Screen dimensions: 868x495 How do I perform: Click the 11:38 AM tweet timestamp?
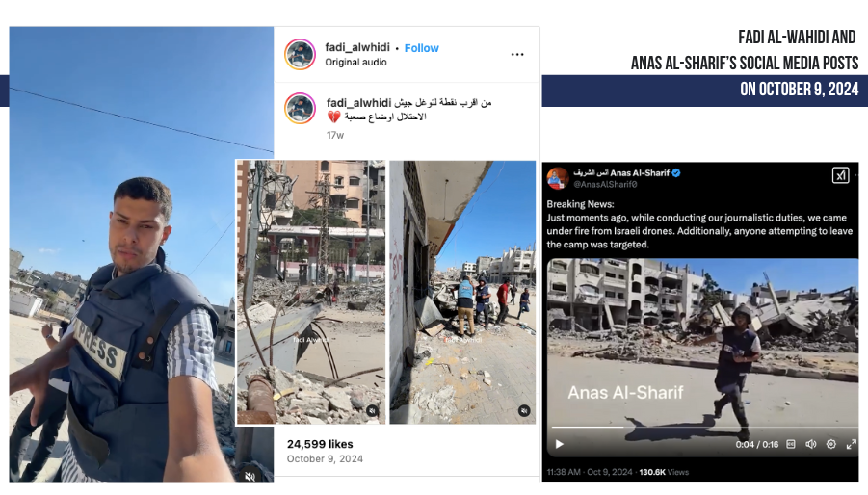pos(564,472)
